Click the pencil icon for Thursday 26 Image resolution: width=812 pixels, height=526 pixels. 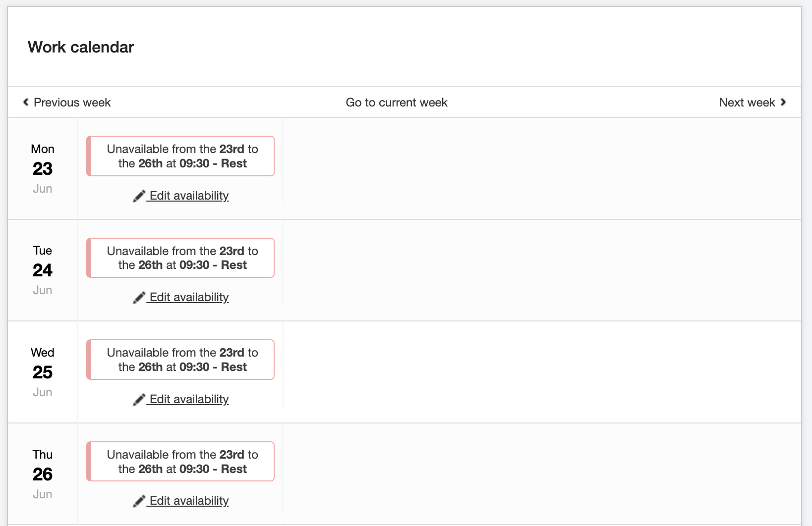(x=139, y=501)
